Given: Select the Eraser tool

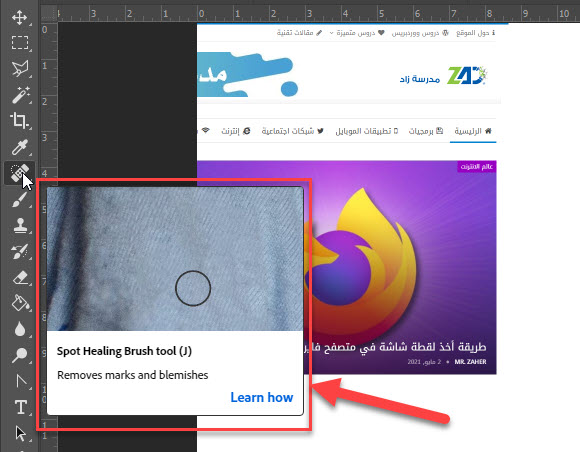Looking at the screenshot, I should point(19,277).
